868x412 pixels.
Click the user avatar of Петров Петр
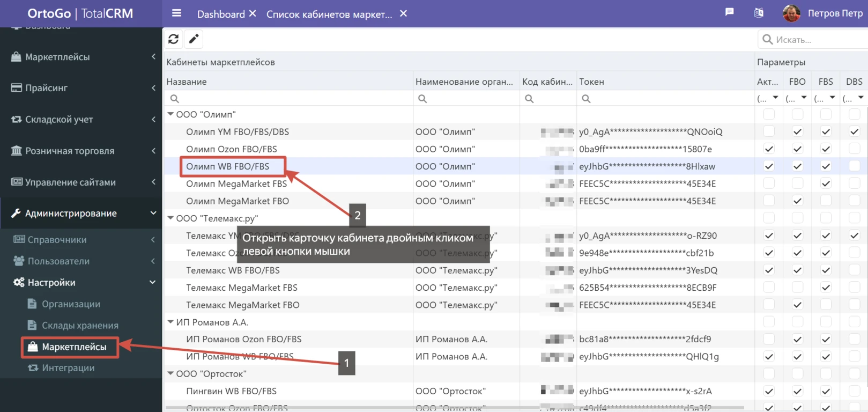[x=791, y=13]
